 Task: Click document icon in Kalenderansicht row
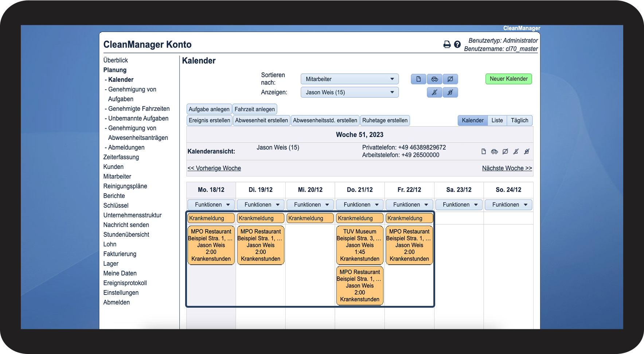[x=484, y=151]
